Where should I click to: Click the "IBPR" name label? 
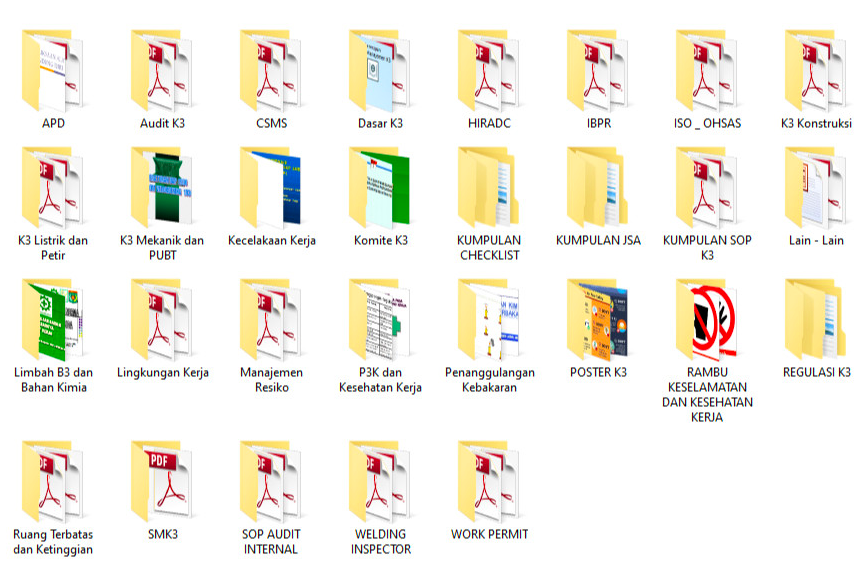[x=599, y=123]
